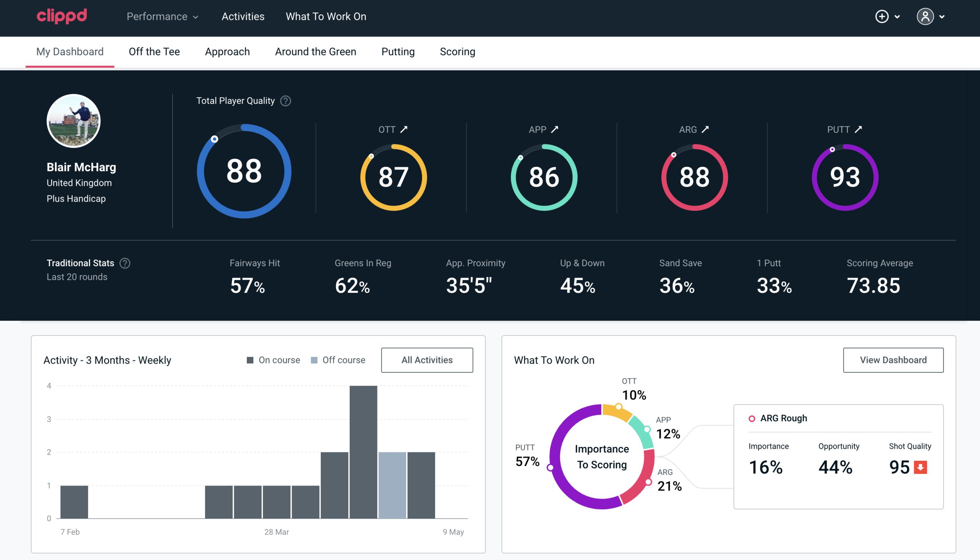The width and height of the screenshot is (980, 560).
Task: Click the add activity plus icon
Action: [882, 17]
